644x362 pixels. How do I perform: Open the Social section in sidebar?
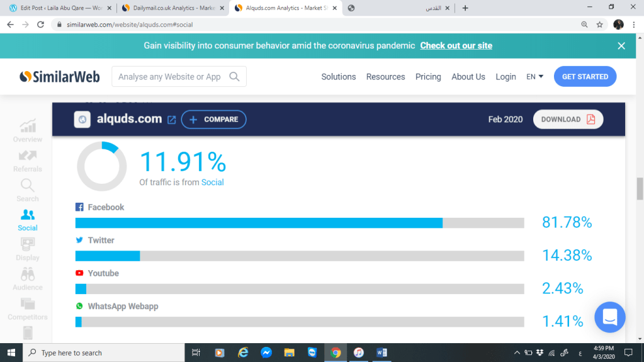[x=28, y=220]
